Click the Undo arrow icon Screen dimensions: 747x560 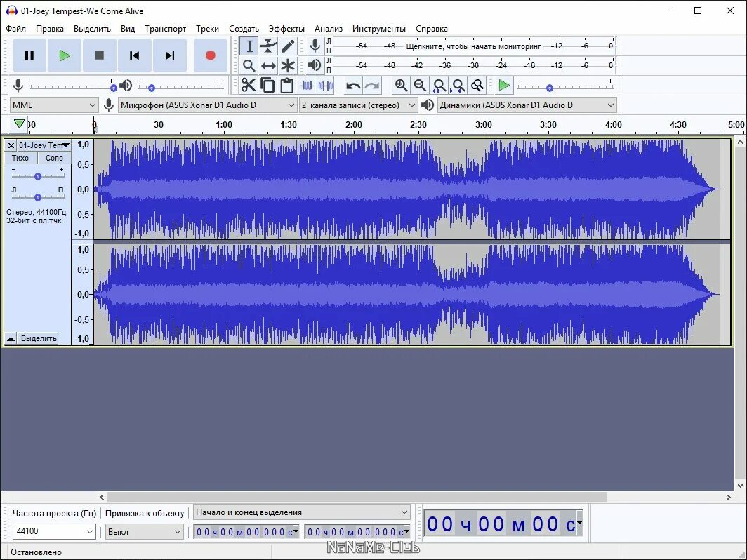click(353, 86)
